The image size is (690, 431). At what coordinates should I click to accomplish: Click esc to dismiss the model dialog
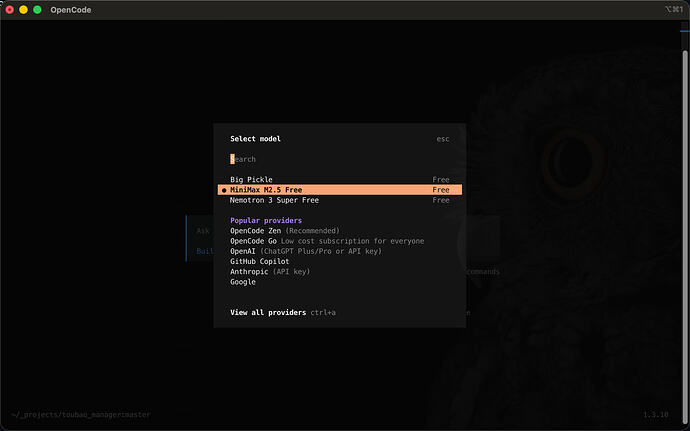pyautogui.click(x=443, y=139)
